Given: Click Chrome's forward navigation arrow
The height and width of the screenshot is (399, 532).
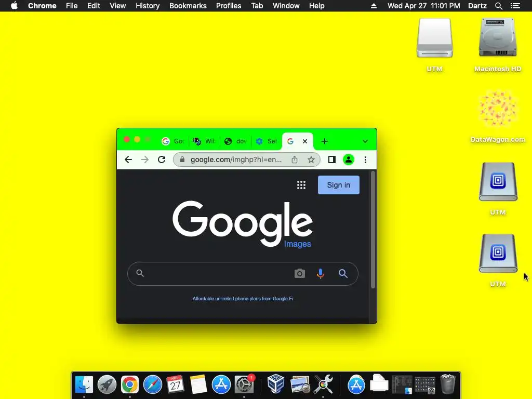Looking at the screenshot, I should [x=145, y=160].
